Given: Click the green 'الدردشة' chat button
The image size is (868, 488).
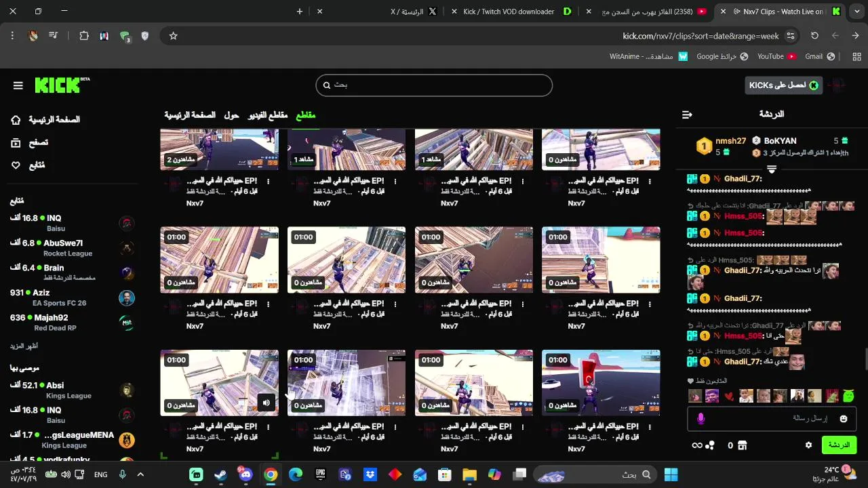Looking at the screenshot, I should [839, 445].
